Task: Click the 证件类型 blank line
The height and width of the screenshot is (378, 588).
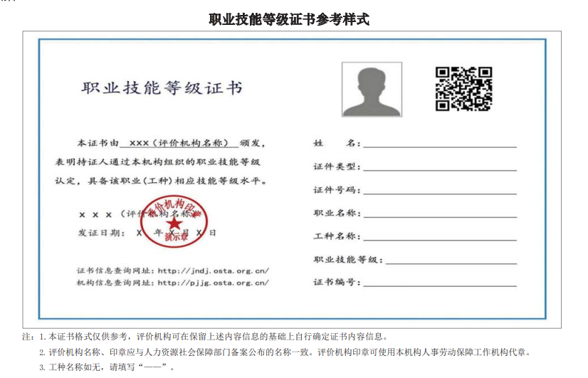Action: tap(440, 170)
